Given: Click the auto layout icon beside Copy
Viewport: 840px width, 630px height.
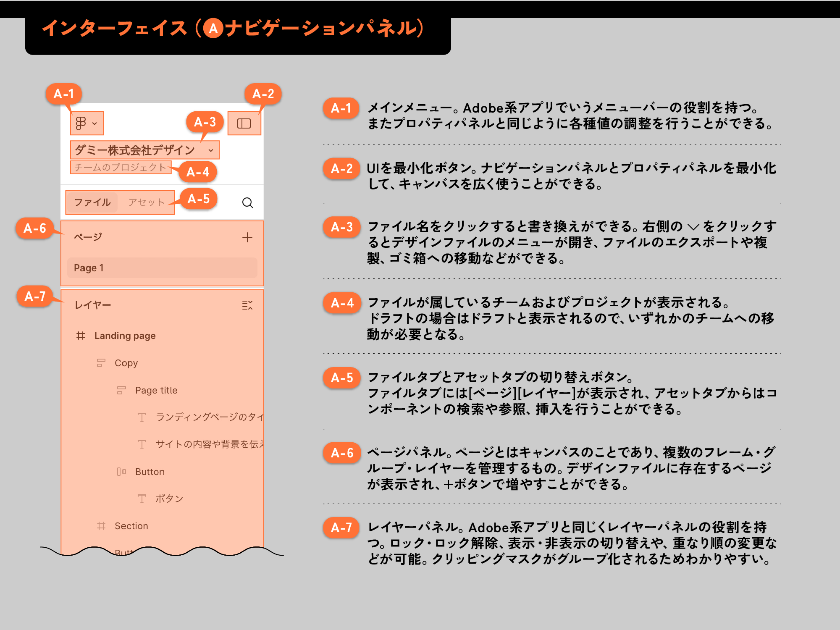Looking at the screenshot, I should click(x=101, y=363).
